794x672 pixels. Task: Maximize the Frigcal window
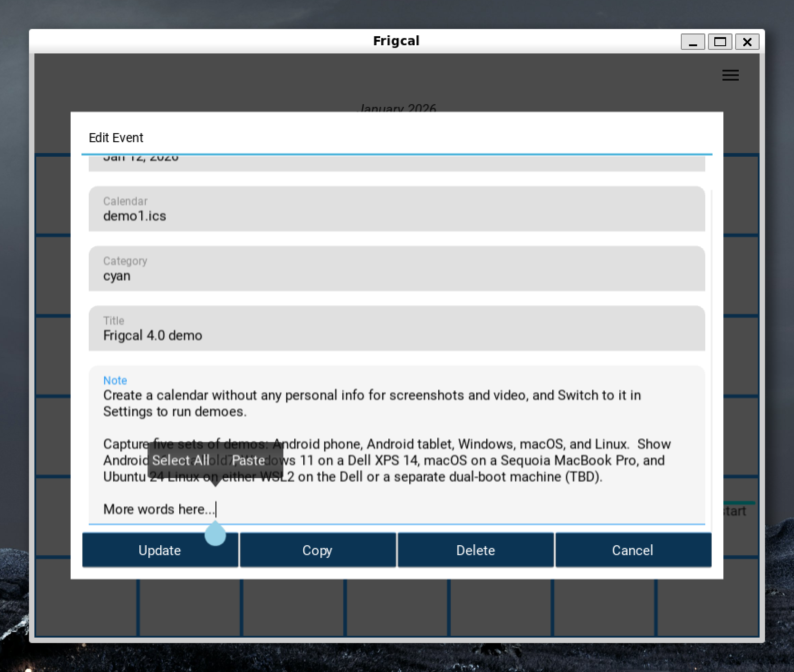pyautogui.click(x=720, y=42)
